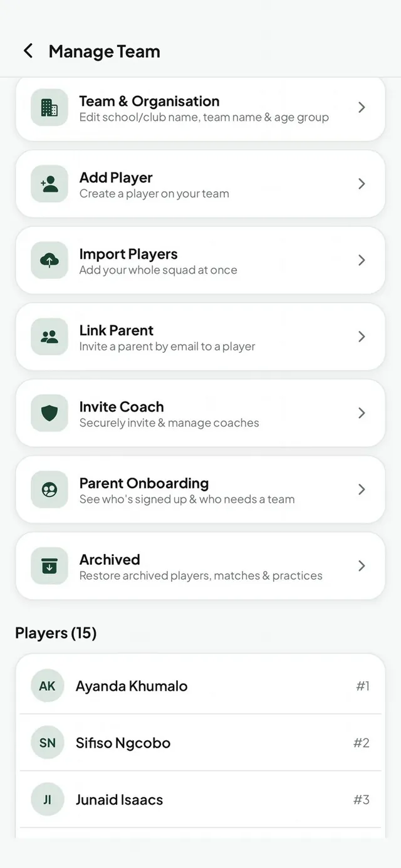This screenshot has width=401, height=868.
Task: Open chevron on Import Players row
Action: coord(362,260)
